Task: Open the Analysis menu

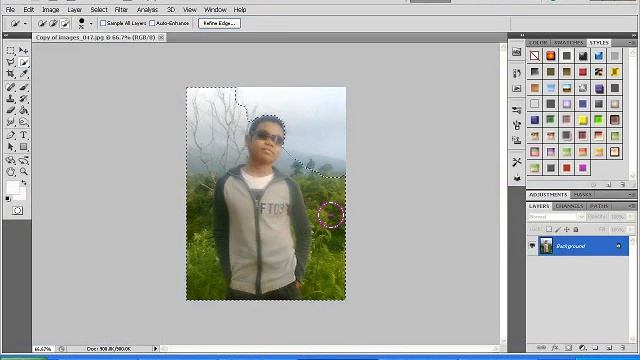Action: point(147,9)
